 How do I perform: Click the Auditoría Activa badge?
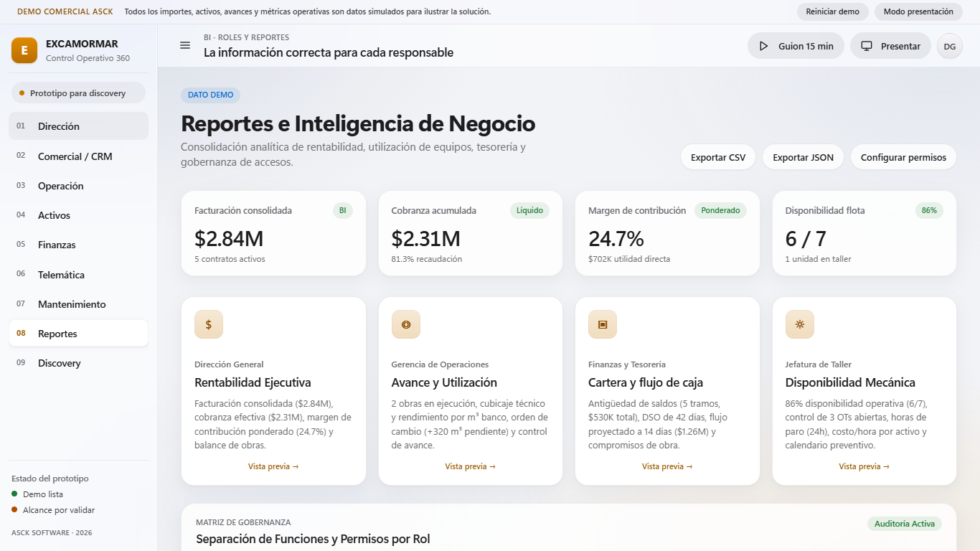click(x=905, y=524)
